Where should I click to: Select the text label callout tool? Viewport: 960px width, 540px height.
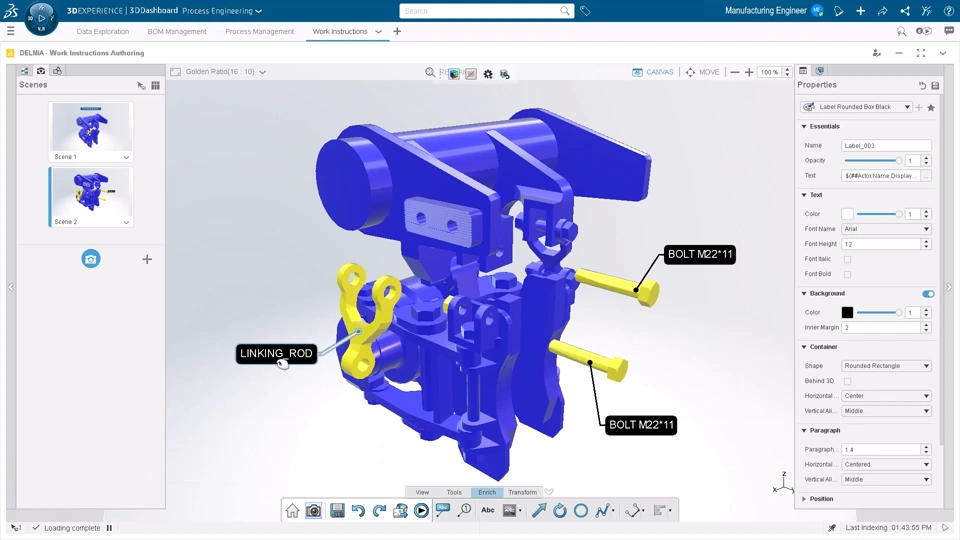tap(443, 510)
